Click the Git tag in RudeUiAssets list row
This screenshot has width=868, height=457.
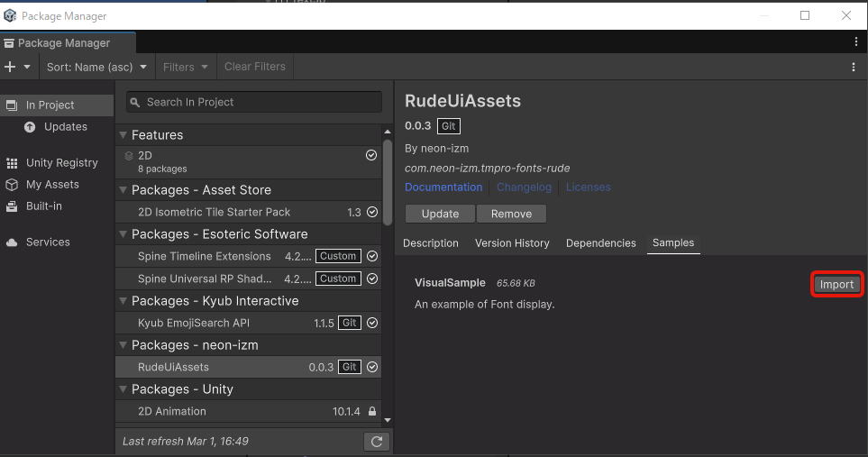click(x=350, y=367)
